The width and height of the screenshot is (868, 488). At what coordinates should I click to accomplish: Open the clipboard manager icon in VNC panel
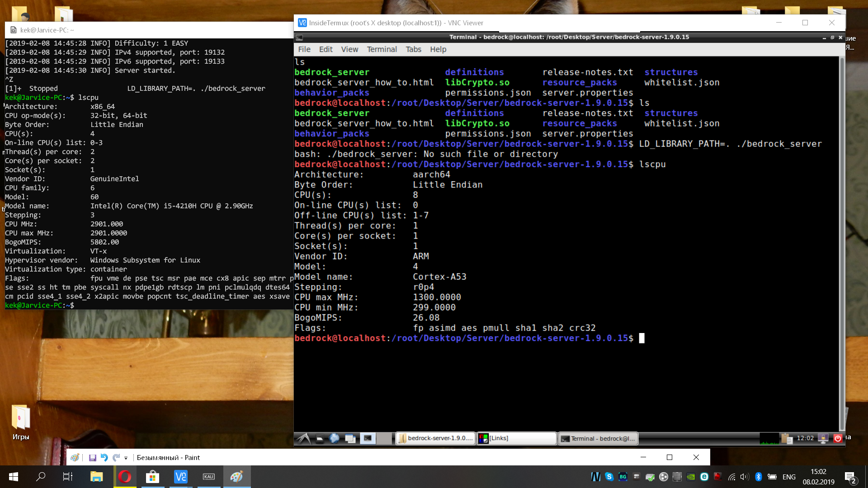click(787, 438)
